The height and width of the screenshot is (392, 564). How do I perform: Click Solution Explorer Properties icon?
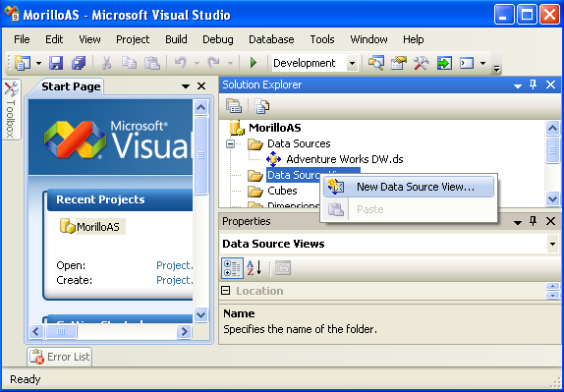click(234, 106)
